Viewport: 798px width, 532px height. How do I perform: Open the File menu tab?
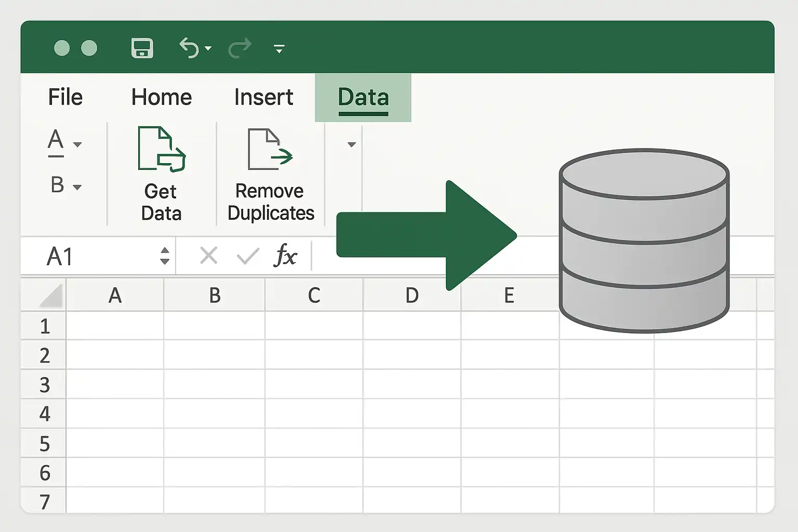tap(65, 97)
